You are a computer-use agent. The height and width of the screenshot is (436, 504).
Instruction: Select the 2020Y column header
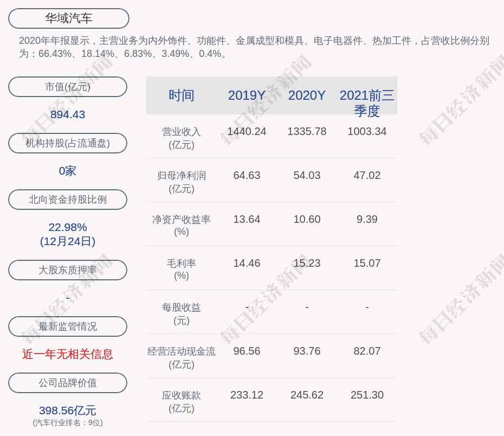(x=307, y=95)
